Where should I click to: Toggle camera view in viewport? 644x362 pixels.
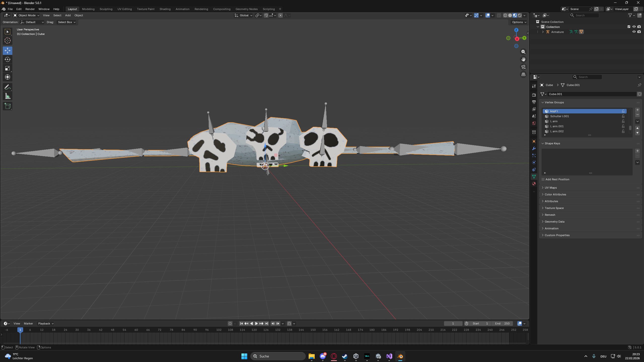tap(523, 67)
